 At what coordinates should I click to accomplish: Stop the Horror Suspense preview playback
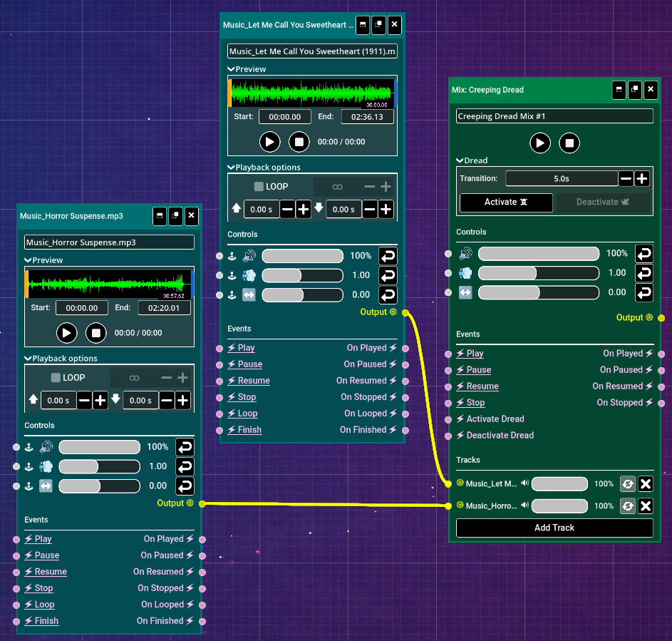click(96, 332)
